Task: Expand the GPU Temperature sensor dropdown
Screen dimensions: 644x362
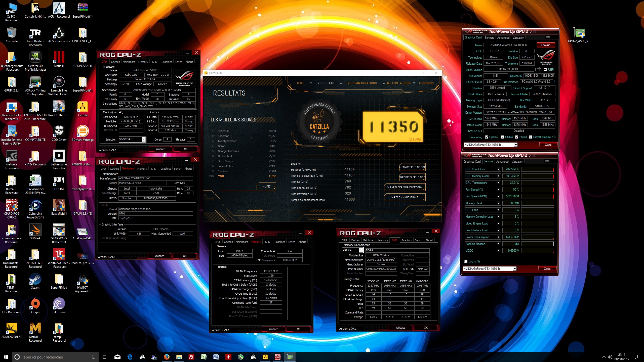Action: pyautogui.click(x=498, y=183)
